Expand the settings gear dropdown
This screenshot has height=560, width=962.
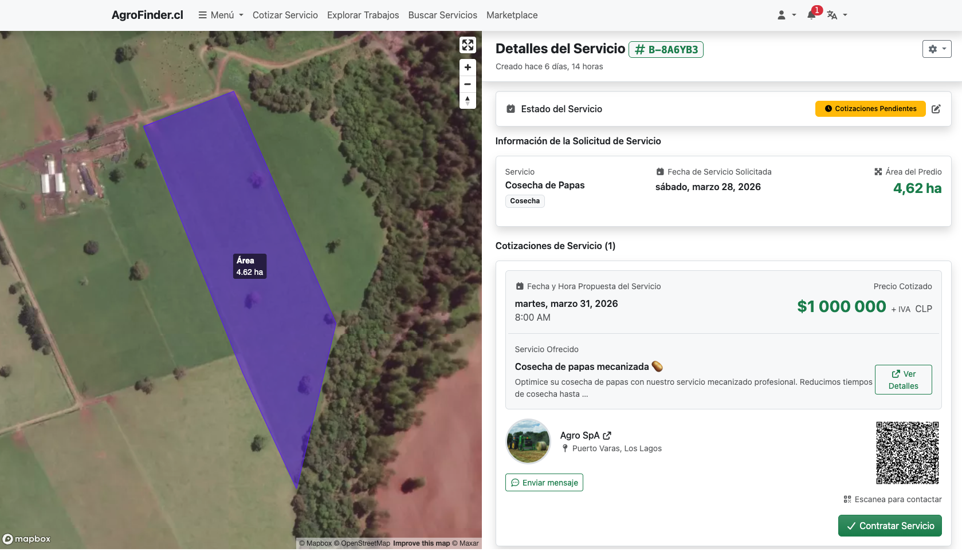[936, 49]
